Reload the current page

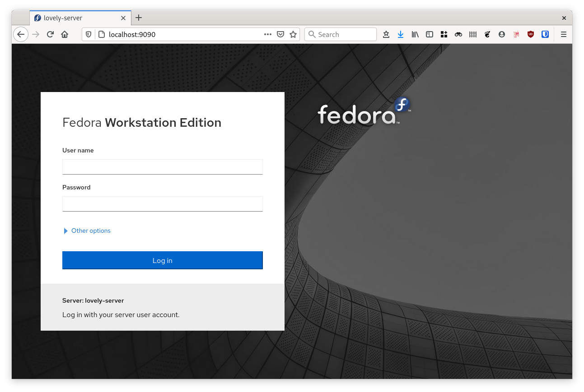pos(50,34)
